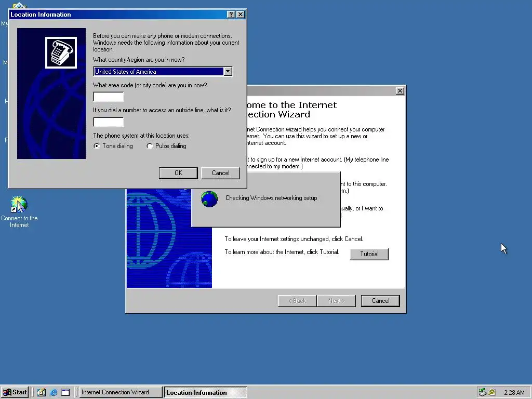Click the key document tray icon
Image resolution: width=532 pixels, height=399 pixels.
point(493,392)
